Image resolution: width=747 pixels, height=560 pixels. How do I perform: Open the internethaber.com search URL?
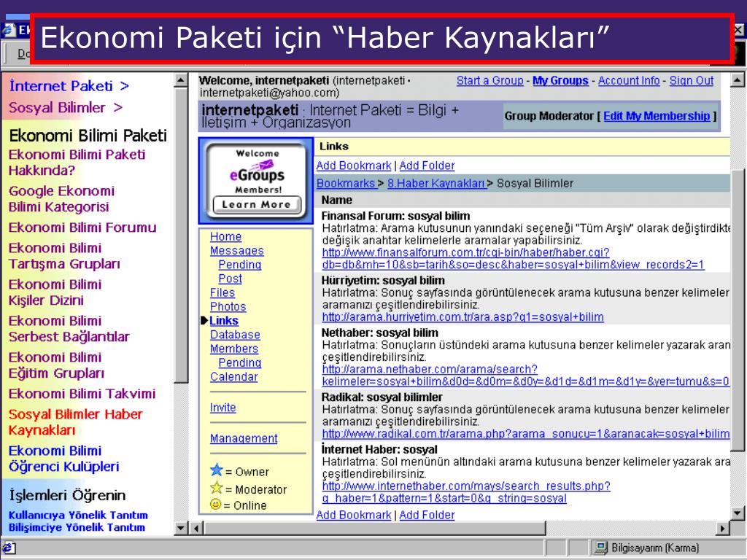point(466,492)
